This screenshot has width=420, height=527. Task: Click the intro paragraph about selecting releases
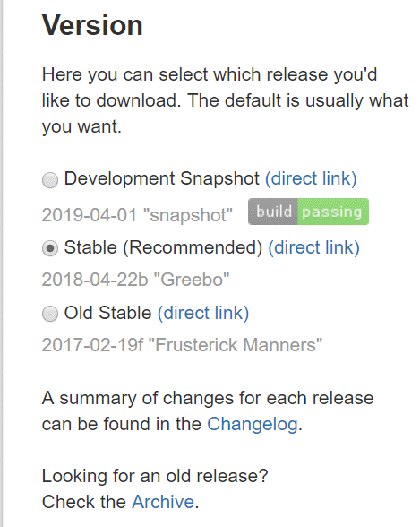click(226, 100)
